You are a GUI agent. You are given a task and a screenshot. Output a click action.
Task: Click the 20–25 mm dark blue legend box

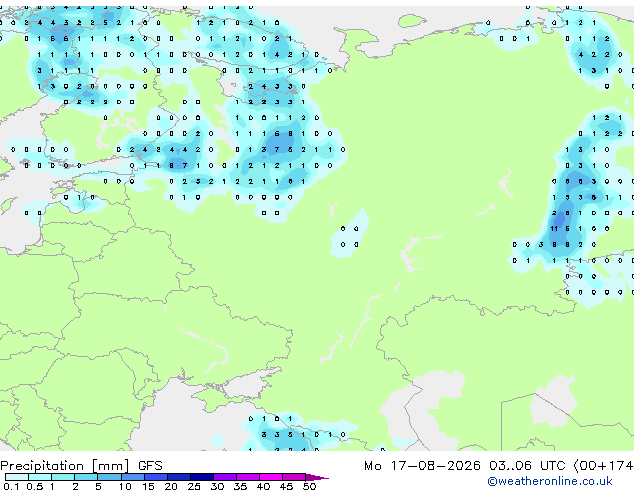coord(178,477)
